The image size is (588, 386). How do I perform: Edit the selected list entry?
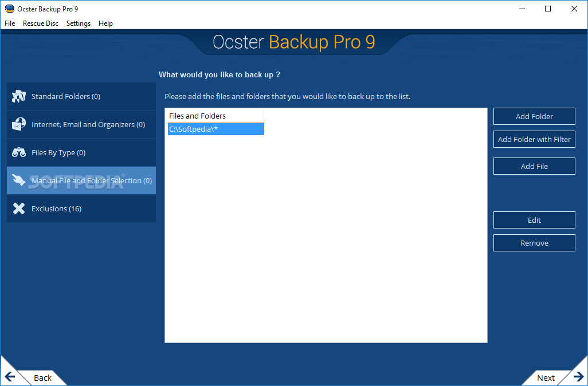[534, 220]
